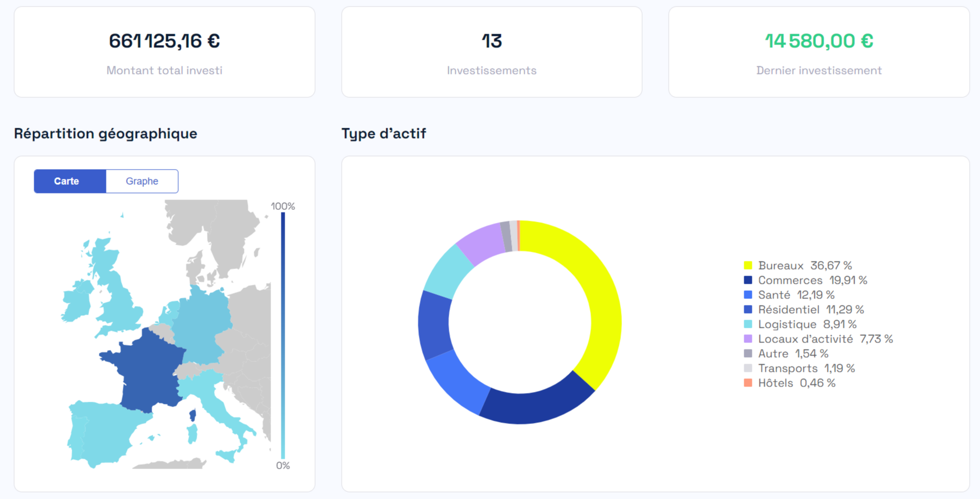Switch to the Graphe view
Screen dimensions: 980x499
142,181
